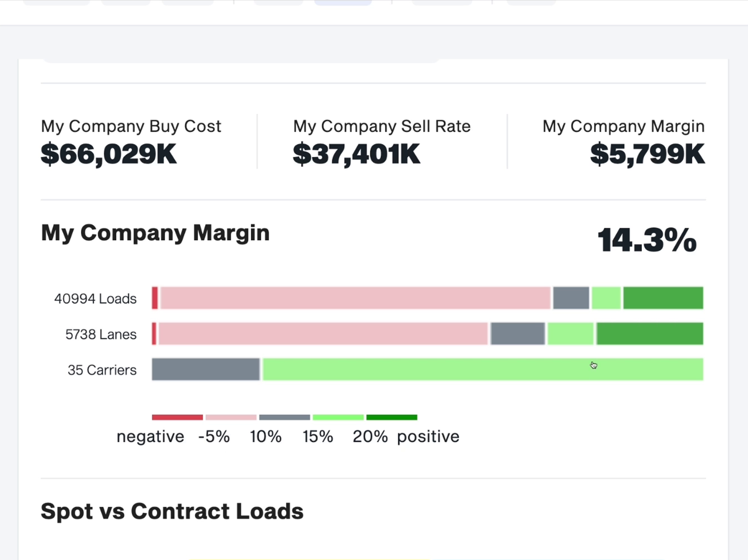Select the gray segment in the Lanes bar

518,334
